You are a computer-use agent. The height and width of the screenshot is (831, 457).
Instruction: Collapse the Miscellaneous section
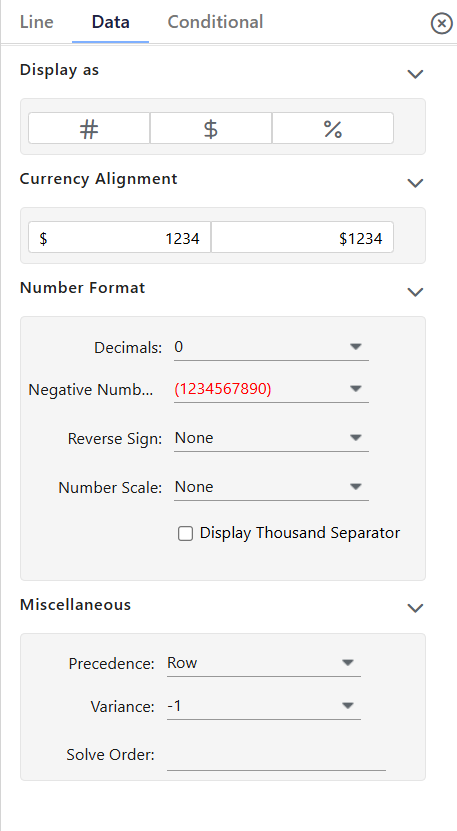pos(415,608)
